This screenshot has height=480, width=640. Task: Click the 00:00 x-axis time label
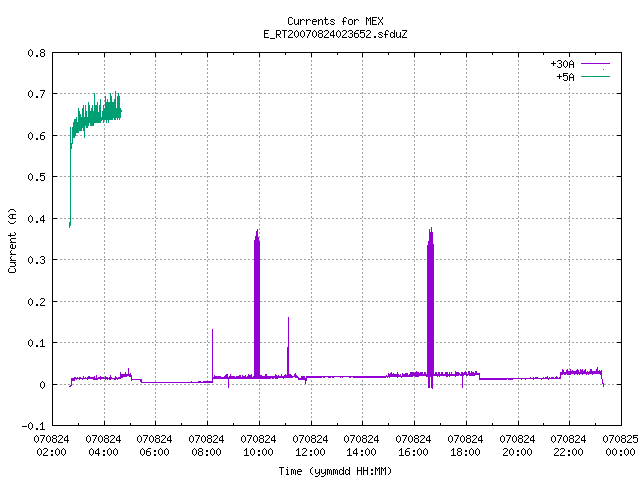coord(620,452)
